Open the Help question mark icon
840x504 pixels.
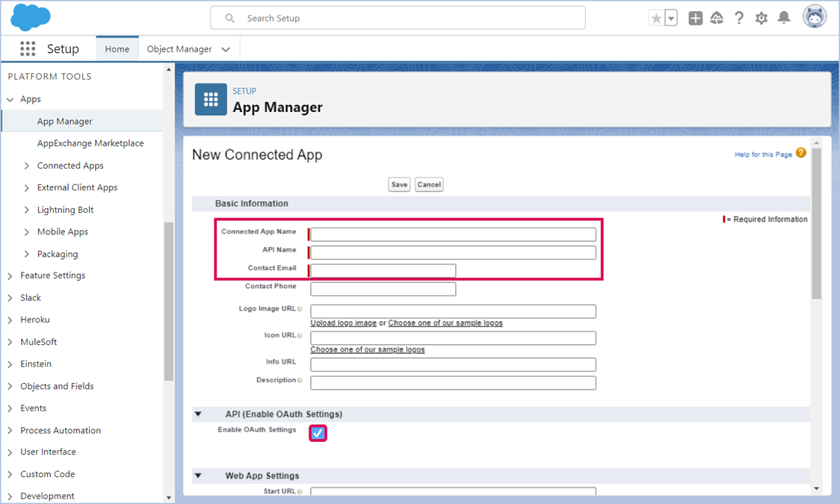pos(739,18)
